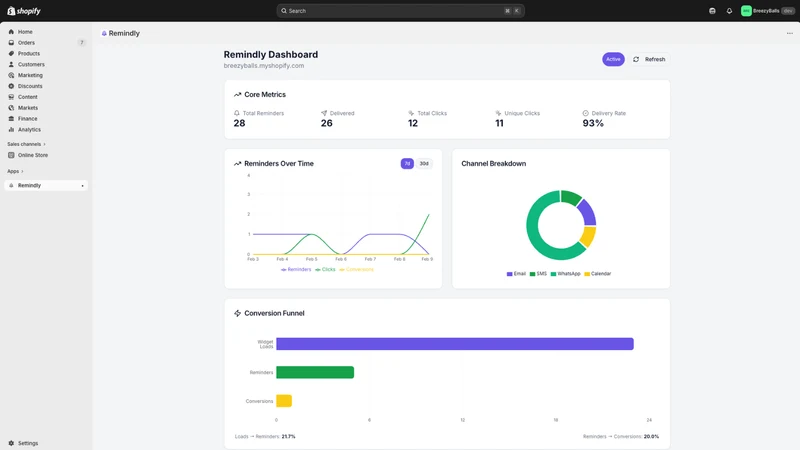Toggle Email in channel legend

[516, 274]
